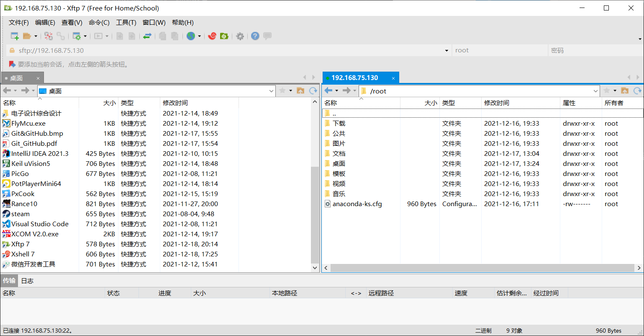Click the Open Session folder icon
The height and width of the screenshot is (336, 644).
click(27, 36)
